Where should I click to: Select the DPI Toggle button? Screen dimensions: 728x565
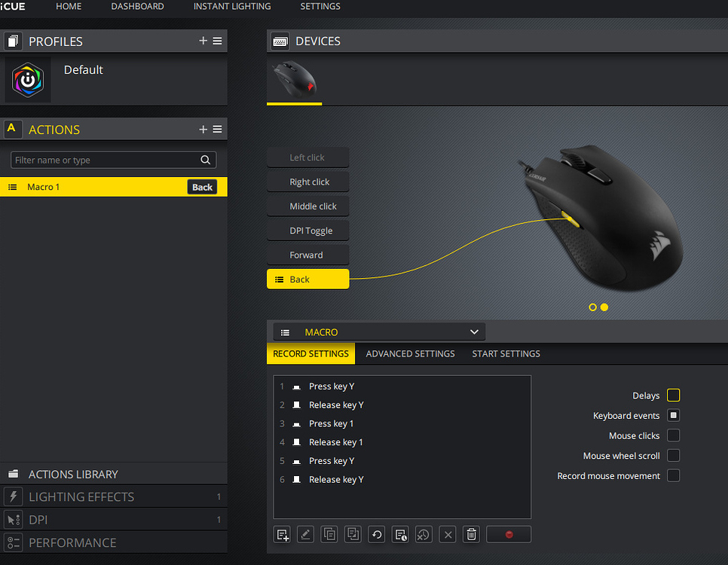pyautogui.click(x=307, y=231)
